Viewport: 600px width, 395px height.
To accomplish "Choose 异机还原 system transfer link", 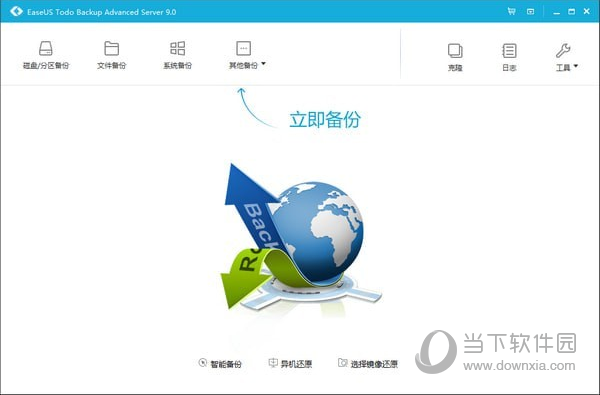I will [290, 364].
